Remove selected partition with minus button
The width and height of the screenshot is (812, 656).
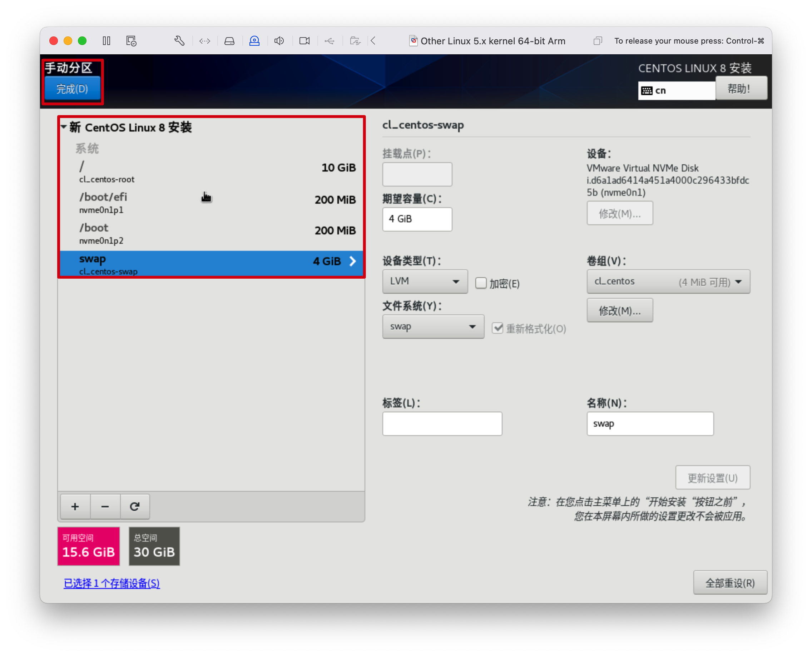(105, 507)
